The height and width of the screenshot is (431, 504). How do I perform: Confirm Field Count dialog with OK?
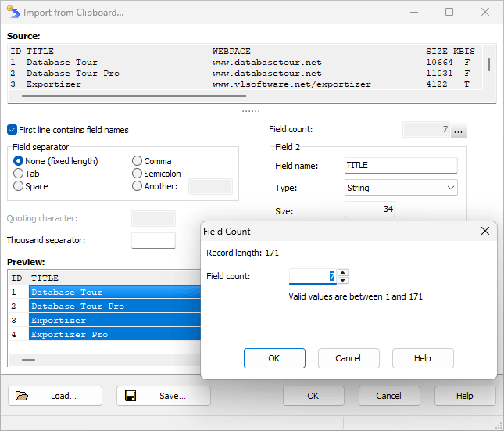pos(274,358)
